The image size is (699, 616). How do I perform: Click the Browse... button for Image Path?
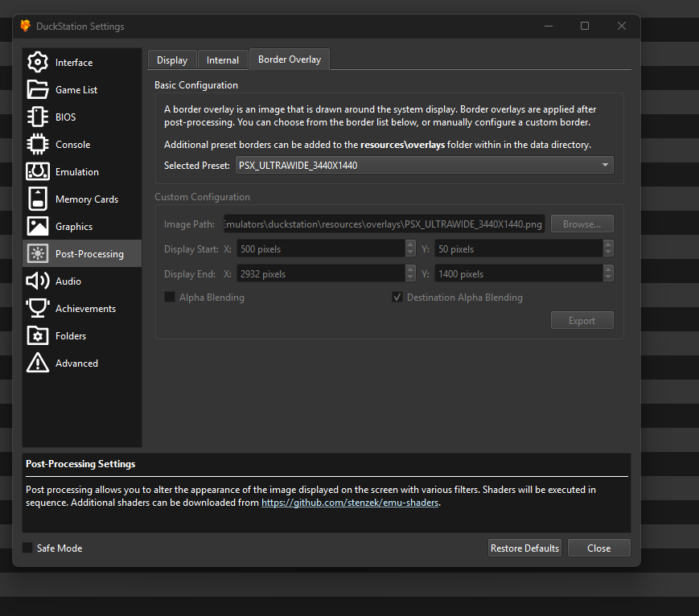pyautogui.click(x=582, y=224)
